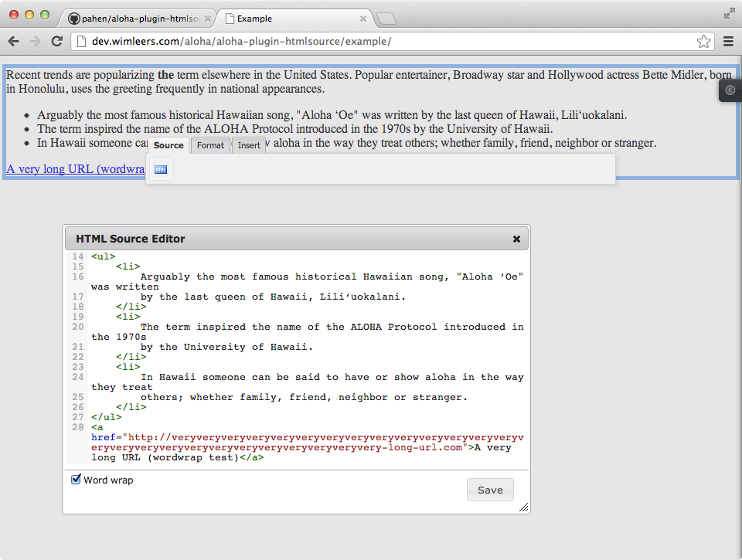Click 'by the University of Hawaii.' code line
Viewport: 742px width, 560px height.
(226, 347)
